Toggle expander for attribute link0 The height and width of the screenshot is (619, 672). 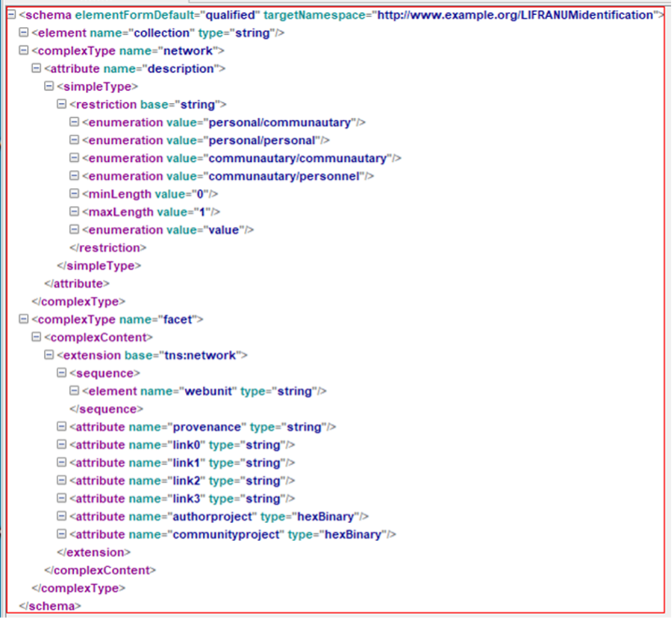coord(62,444)
